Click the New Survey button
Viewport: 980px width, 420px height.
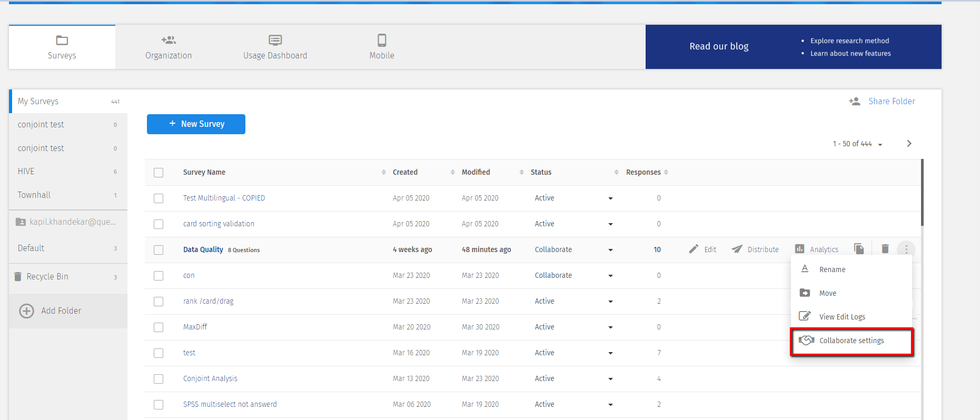pyautogui.click(x=196, y=124)
